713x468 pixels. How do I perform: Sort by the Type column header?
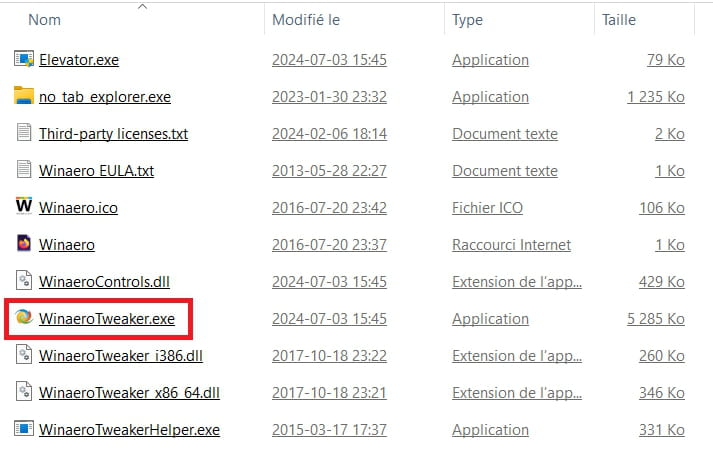tap(467, 20)
